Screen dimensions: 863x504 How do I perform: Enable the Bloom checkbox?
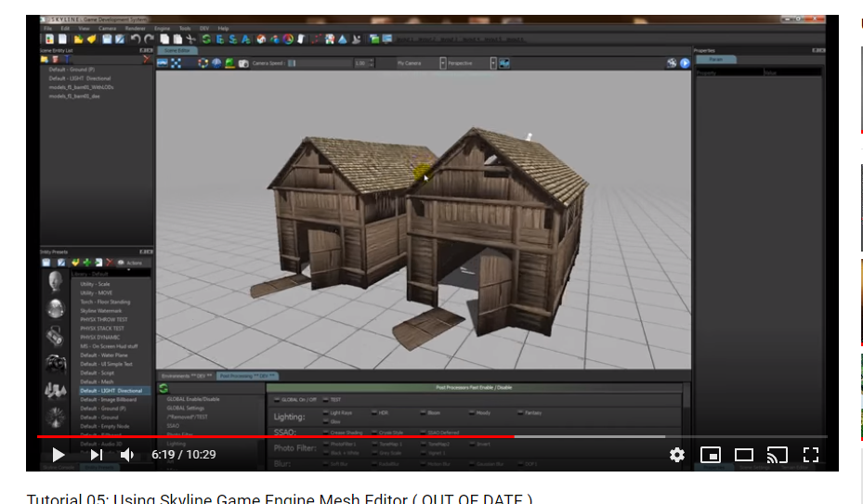[x=423, y=413]
